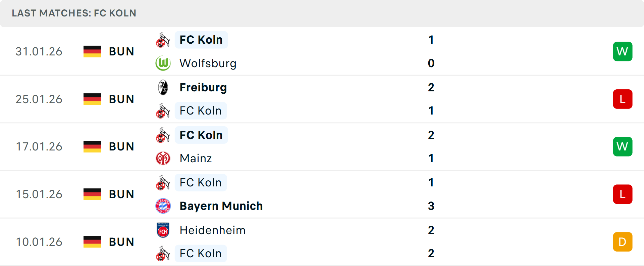Toggle the orange D badge for the Heidenheim draw

pos(623,241)
